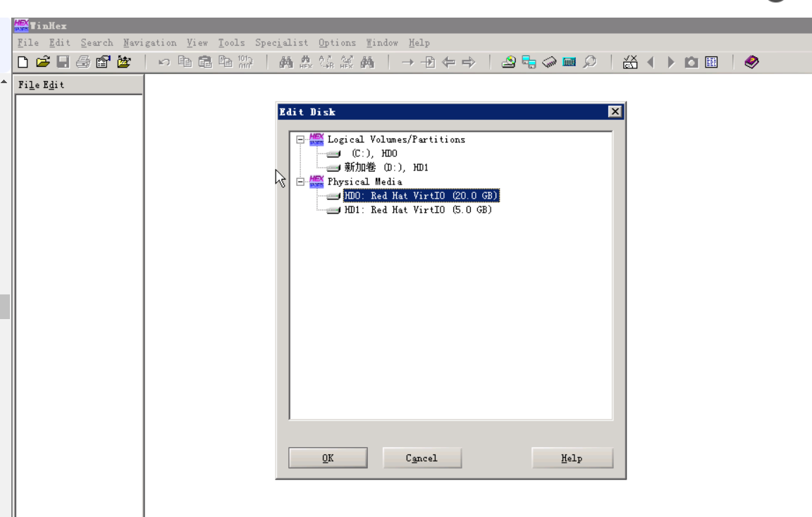Open the Navigation menu
Image resolution: width=812 pixels, height=517 pixels.
click(149, 43)
